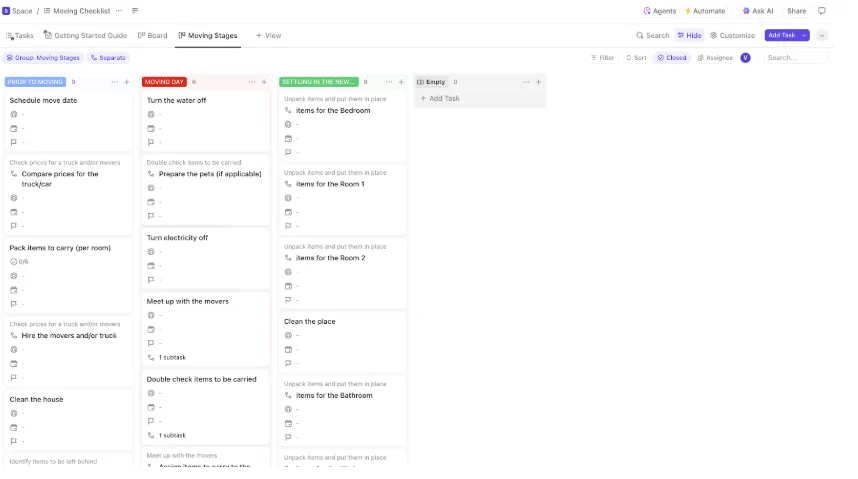The width and height of the screenshot is (858, 479).
Task: Focus the Search tasks input field
Action: 796,58
